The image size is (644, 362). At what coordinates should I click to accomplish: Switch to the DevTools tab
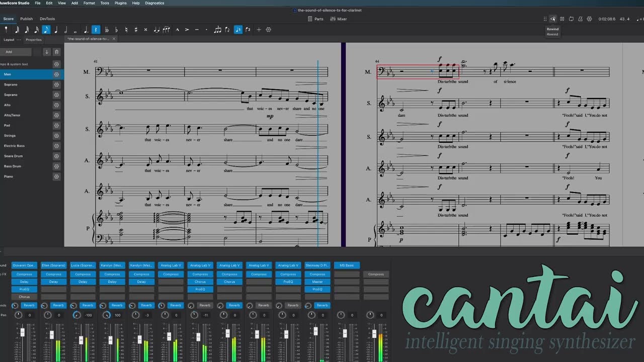click(47, 19)
